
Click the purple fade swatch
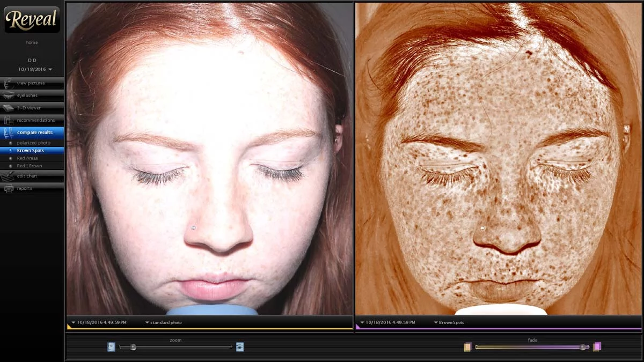click(597, 347)
